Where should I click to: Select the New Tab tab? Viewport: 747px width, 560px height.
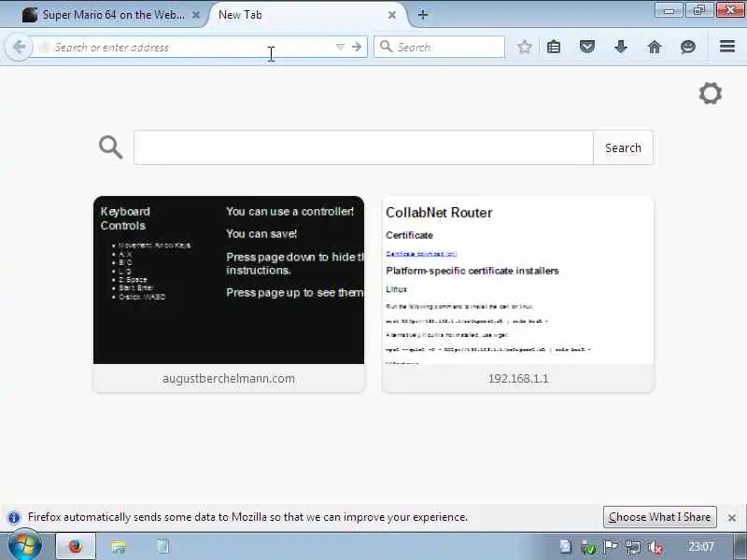click(x=307, y=15)
